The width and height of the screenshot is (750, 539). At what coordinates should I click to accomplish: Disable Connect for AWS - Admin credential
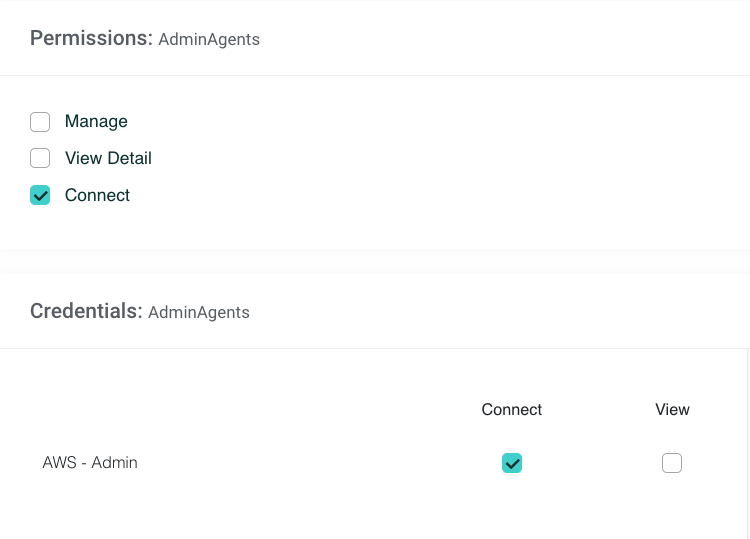512,463
